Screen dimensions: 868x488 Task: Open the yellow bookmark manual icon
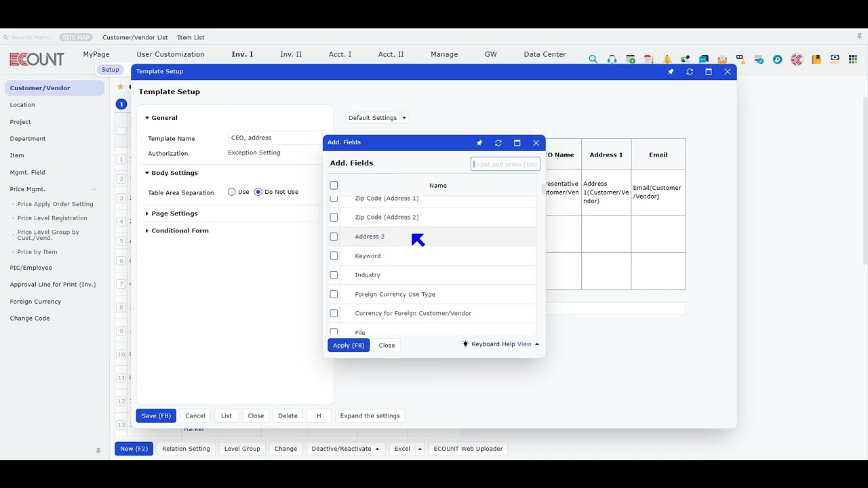point(816,59)
